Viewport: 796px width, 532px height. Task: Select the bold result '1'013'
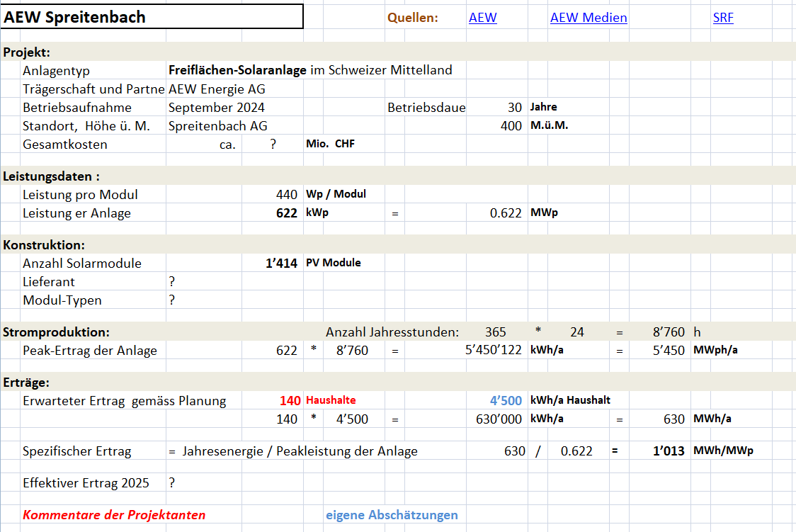(x=669, y=451)
